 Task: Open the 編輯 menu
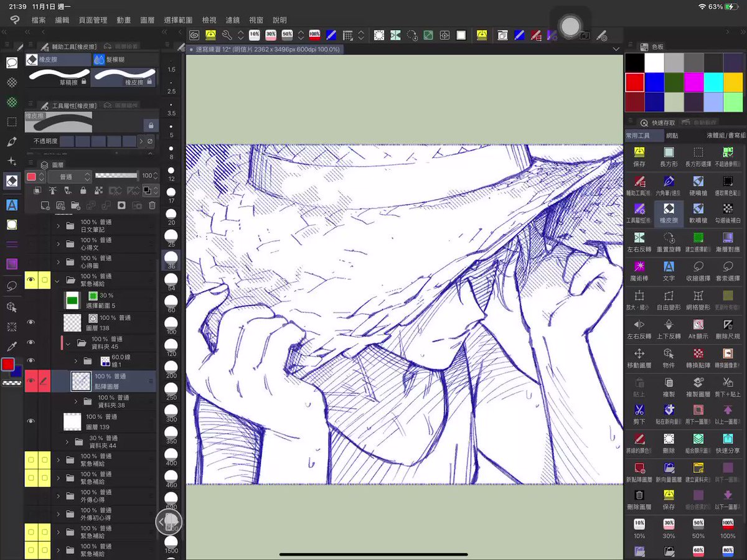(62, 20)
